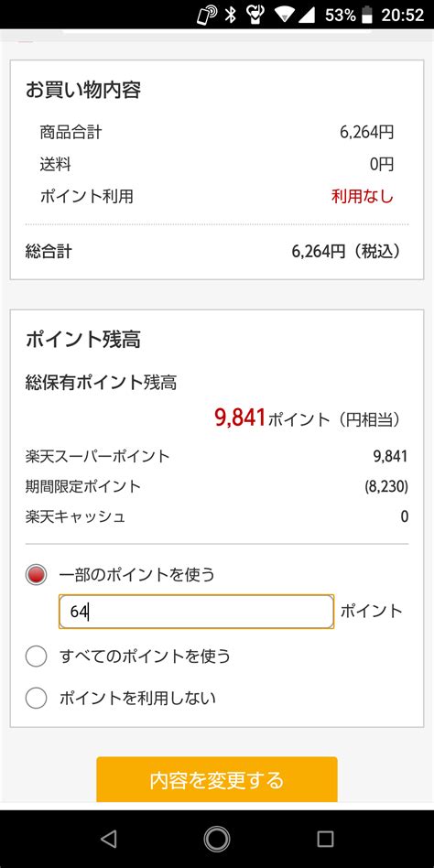
Task: Click the points amount input field
Action: (x=197, y=612)
